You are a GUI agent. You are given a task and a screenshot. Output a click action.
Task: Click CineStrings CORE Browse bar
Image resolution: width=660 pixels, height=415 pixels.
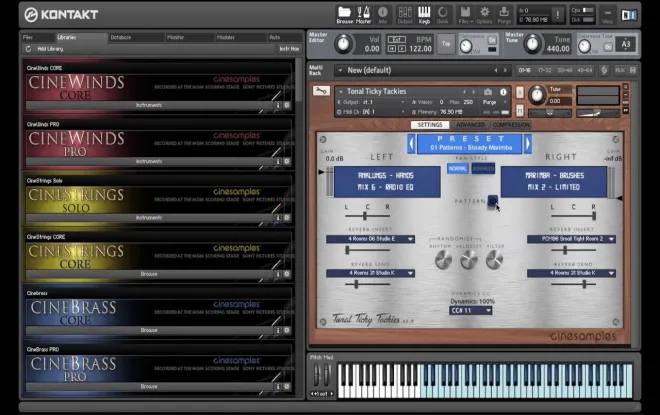[x=149, y=274]
